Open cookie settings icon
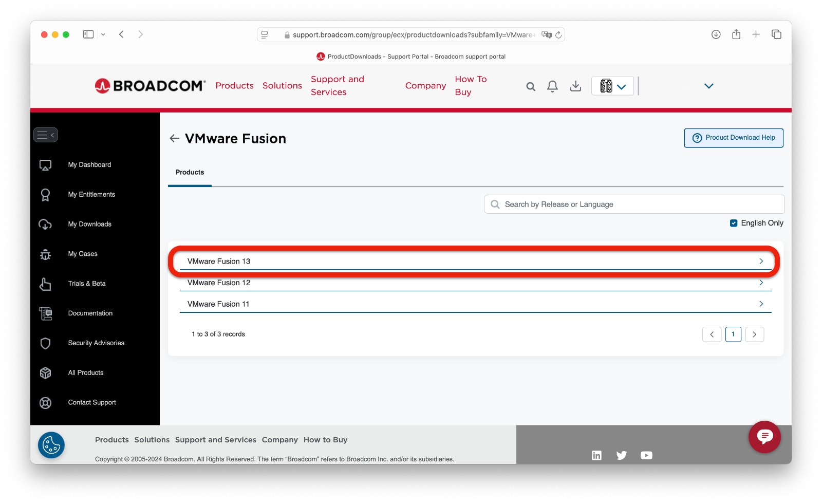 [x=51, y=445]
